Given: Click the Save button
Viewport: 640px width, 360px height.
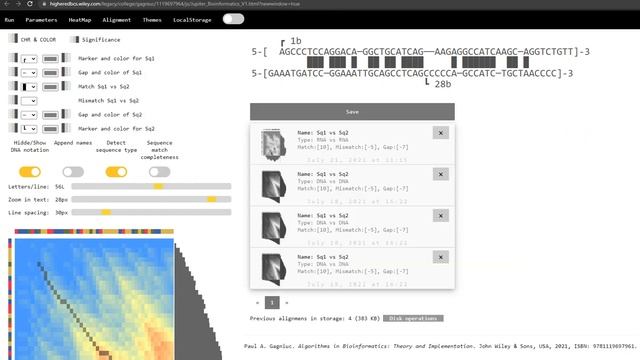Looking at the screenshot, I should pyautogui.click(x=352, y=111).
